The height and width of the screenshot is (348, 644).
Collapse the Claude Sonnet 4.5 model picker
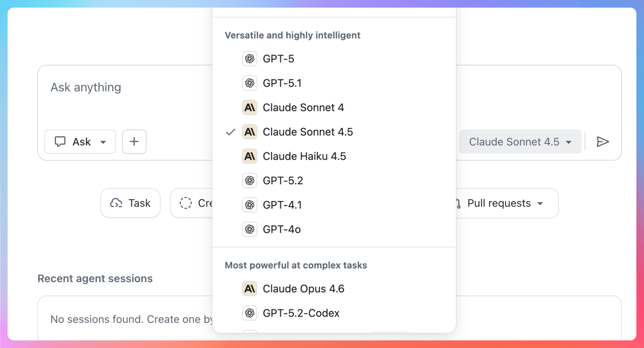520,142
